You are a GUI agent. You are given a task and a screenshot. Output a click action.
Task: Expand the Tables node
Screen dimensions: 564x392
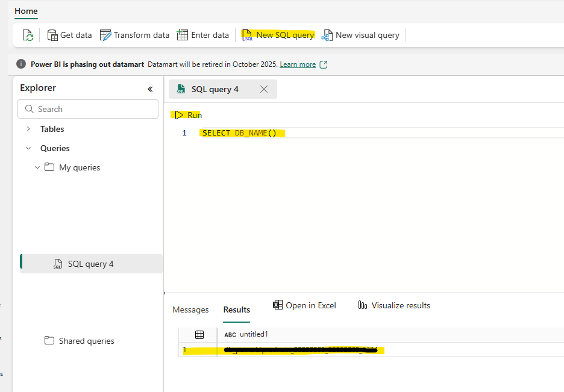point(28,129)
